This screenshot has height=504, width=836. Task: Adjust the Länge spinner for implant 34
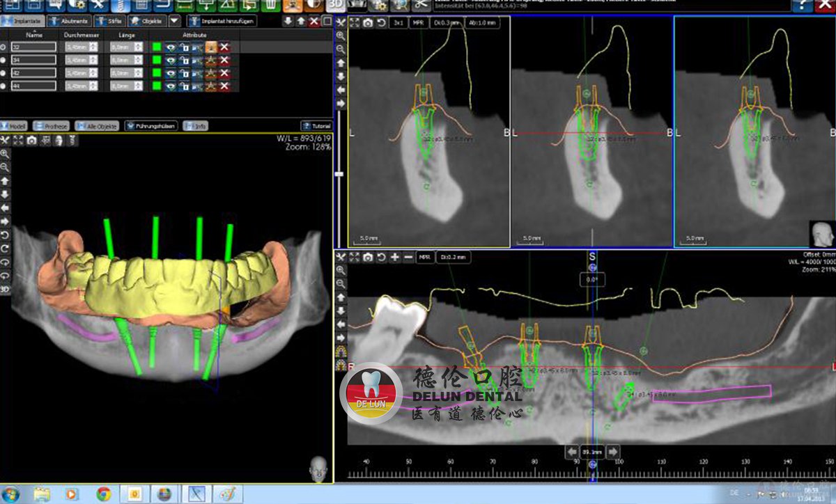click(x=138, y=60)
